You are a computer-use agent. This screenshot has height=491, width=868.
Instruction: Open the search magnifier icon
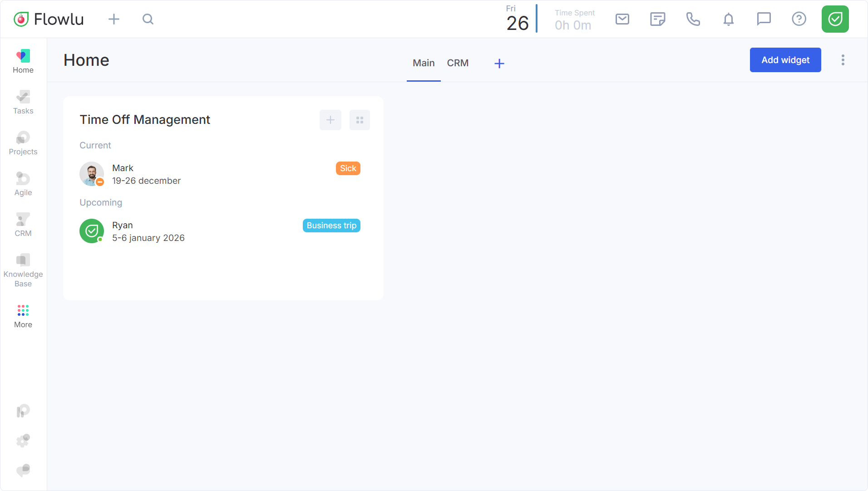(148, 19)
